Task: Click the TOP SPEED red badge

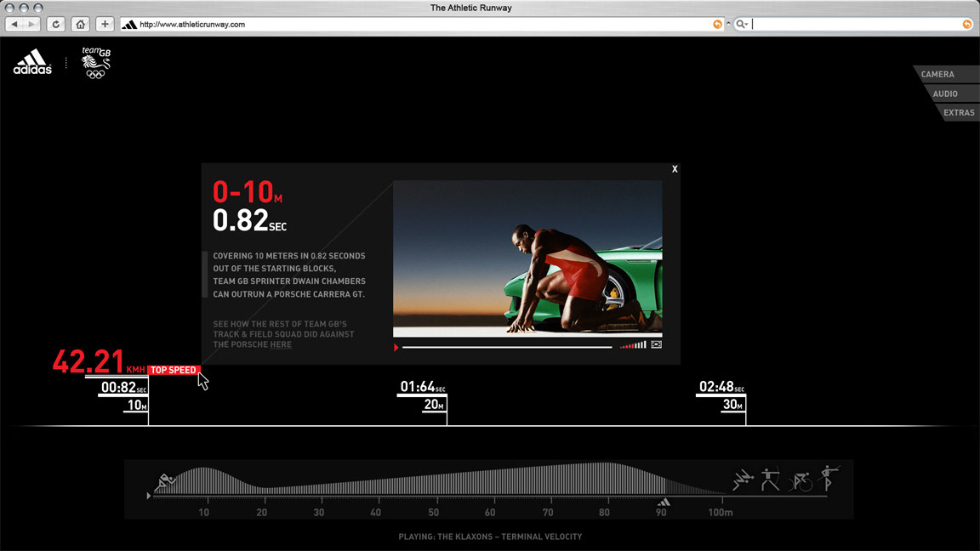Action: coord(174,371)
